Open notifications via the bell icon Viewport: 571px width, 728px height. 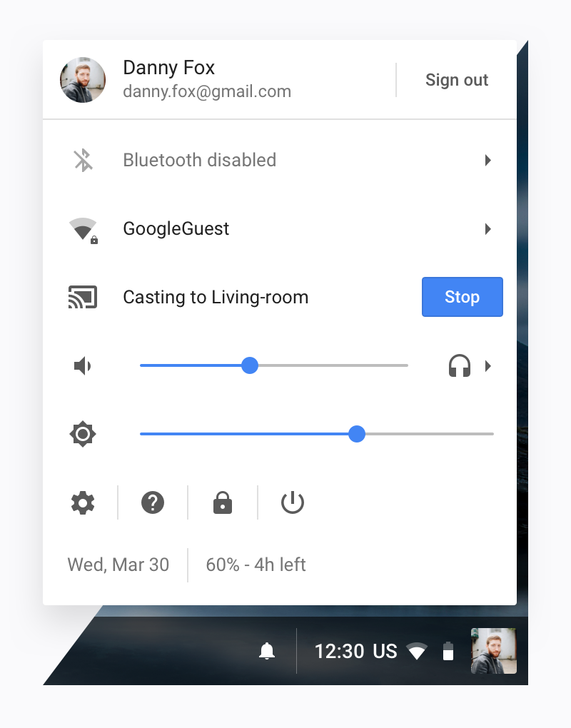[267, 651]
